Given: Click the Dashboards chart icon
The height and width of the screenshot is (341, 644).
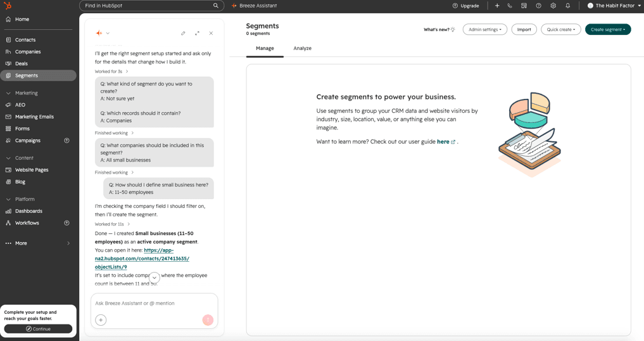Looking at the screenshot, I should click(x=8, y=211).
